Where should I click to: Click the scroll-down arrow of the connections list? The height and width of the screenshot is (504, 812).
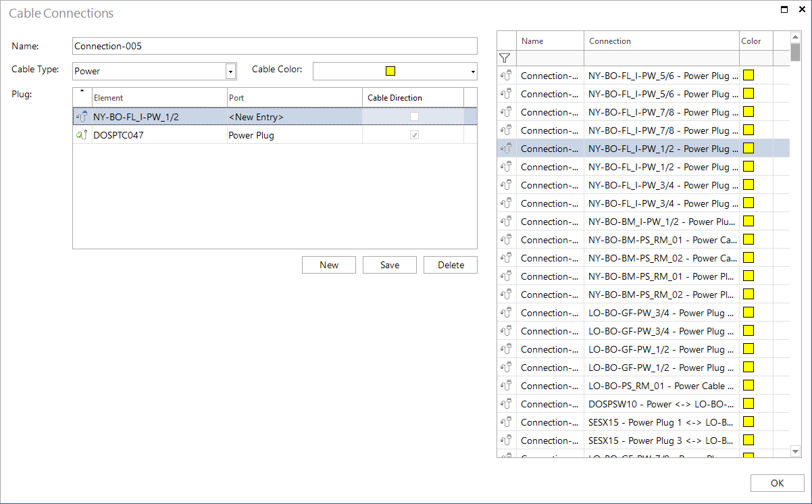pos(796,451)
